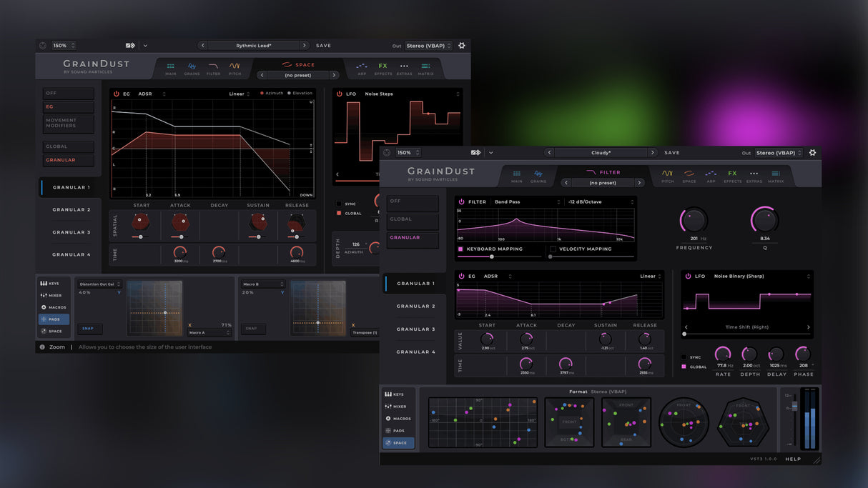Open the -12 dB/Octave slope dropdown
This screenshot has width=868, height=488.
click(601, 202)
